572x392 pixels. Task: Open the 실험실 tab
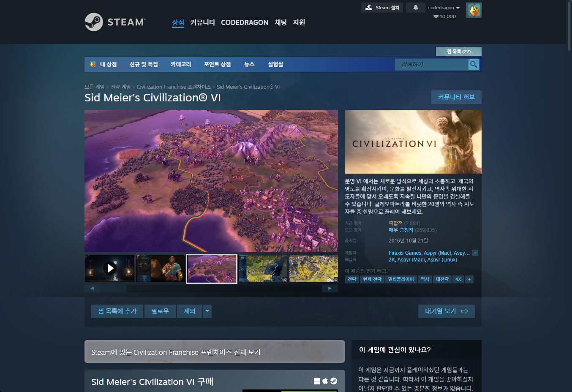[x=275, y=64]
